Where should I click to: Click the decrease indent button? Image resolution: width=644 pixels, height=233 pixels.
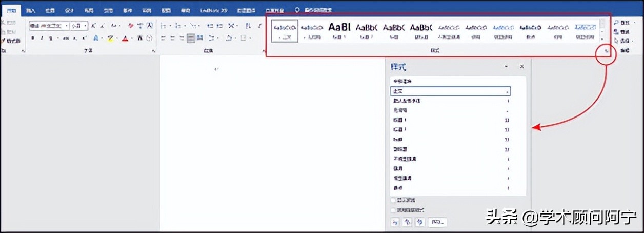click(x=210, y=25)
